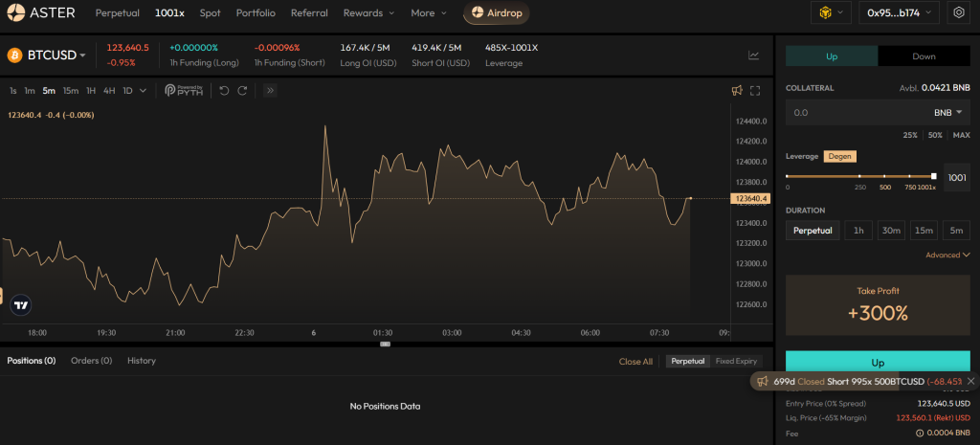
Task: Click the mini chart icon near Leverage
Action: click(x=753, y=56)
